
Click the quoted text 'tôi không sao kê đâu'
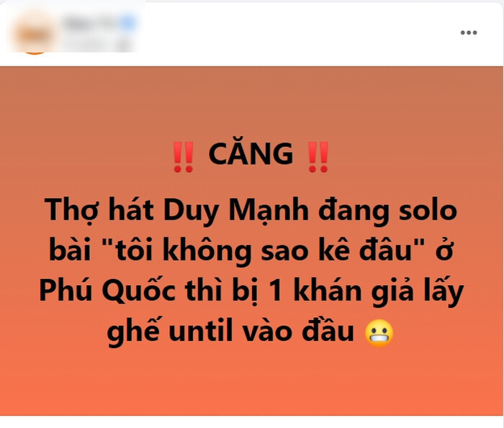(264, 251)
